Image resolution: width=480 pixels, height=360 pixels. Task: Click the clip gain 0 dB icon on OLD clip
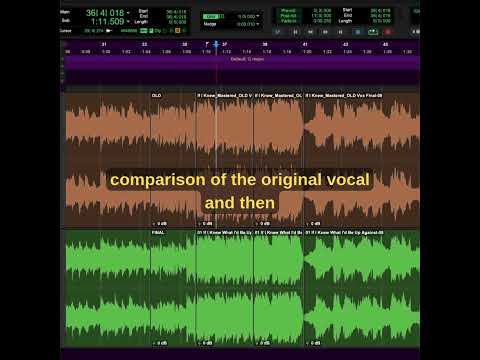point(160,224)
